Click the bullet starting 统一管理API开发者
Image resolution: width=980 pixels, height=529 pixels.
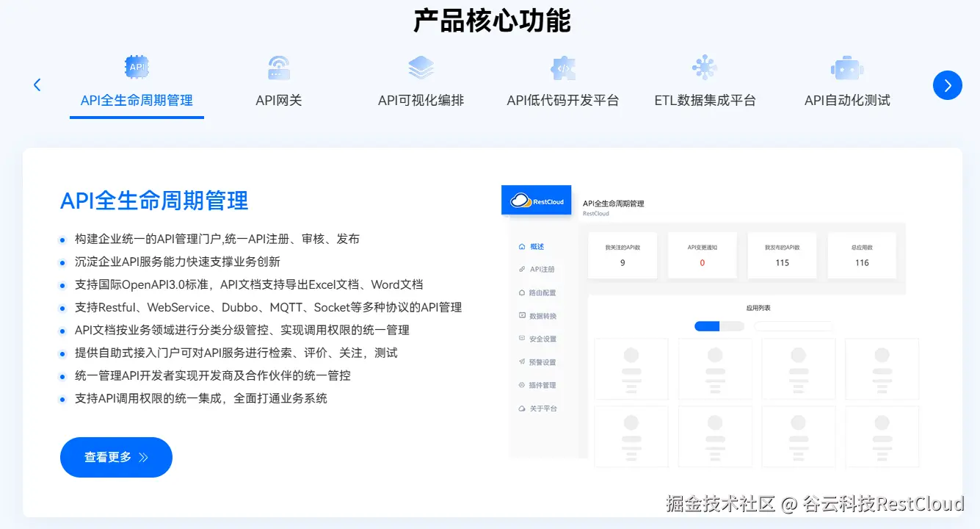[213, 375]
